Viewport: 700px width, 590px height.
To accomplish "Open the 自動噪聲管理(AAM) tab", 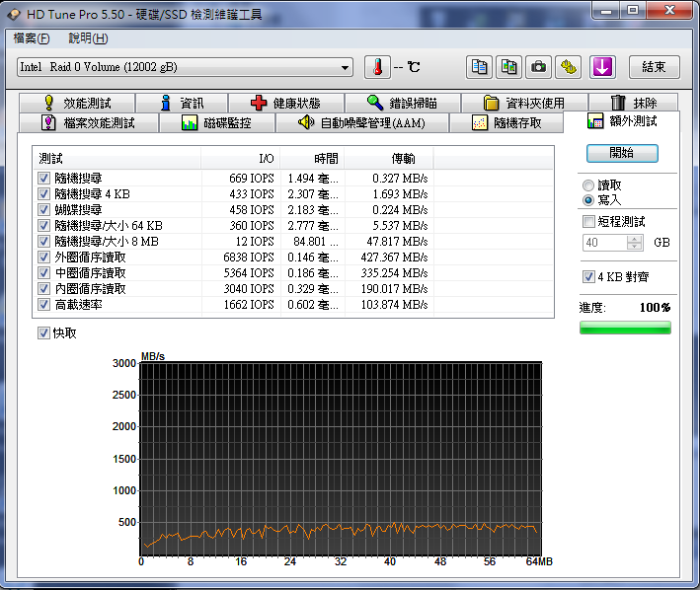I will 362,122.
